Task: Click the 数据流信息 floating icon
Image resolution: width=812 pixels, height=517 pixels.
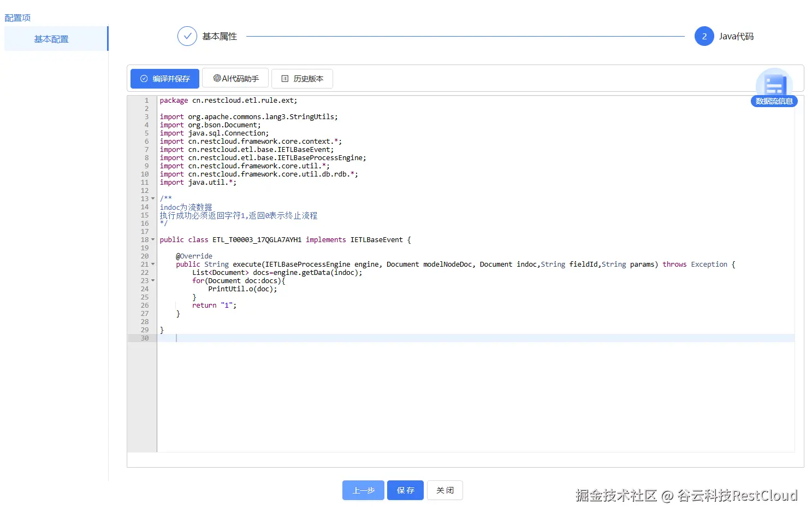Action: pyautogui.click(x=774, y=88)
